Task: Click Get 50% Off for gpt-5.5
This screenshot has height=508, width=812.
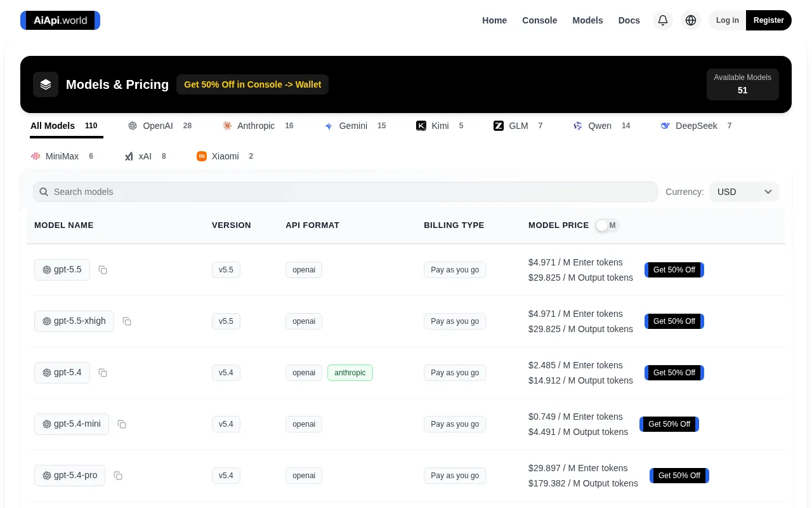Action: pos(674,270)
